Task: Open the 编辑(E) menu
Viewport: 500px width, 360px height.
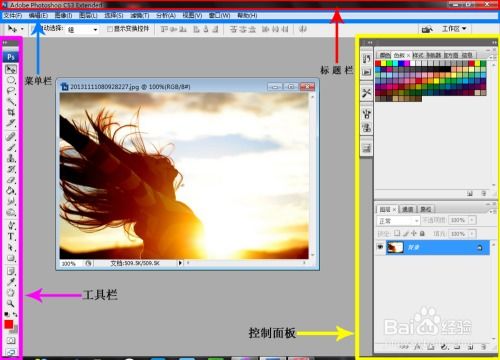Action: pyautogui.click(x=38, y=15)
